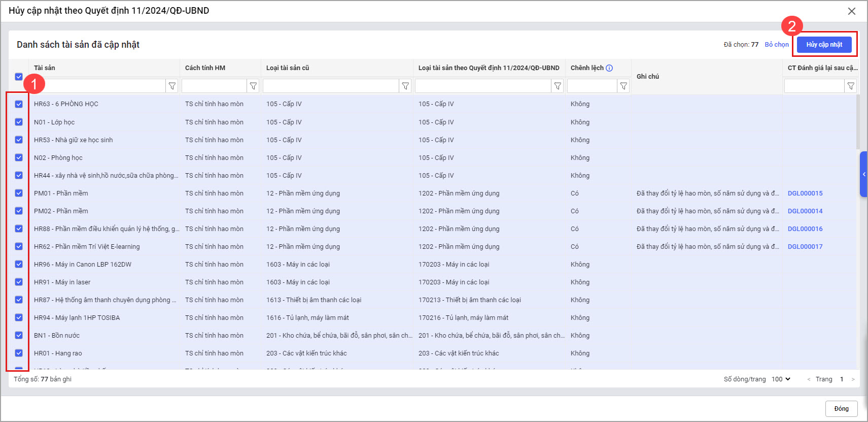Open filter icon for Tài sản column
Image resolution: width=868 pixels, height=422 pixels.
(172, 86)
